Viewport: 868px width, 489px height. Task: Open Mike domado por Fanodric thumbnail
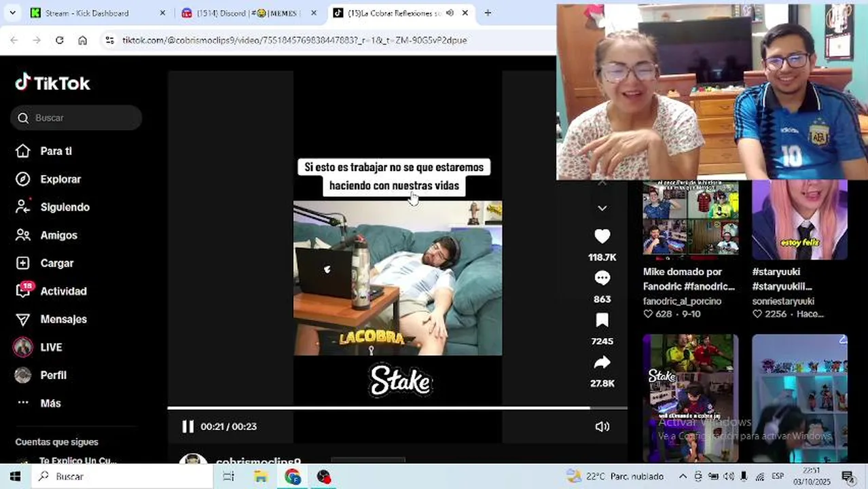tap(691, 220)
